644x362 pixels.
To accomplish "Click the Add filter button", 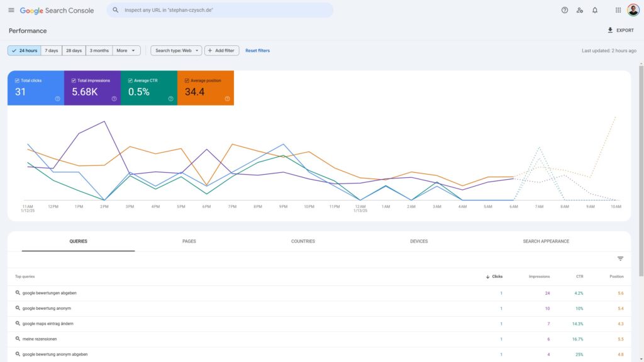I will click(222, 50).
